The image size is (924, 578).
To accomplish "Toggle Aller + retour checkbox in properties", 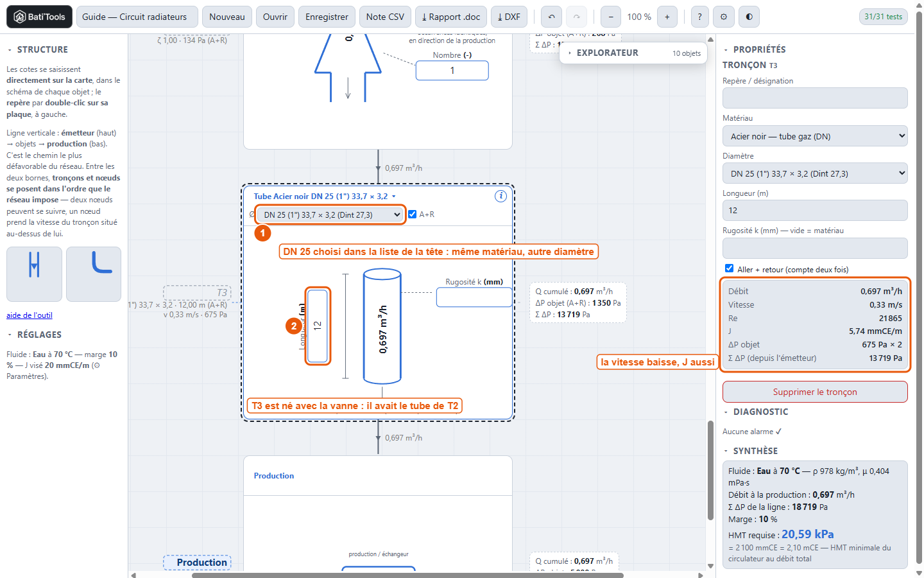I will [x=729, y=268].
